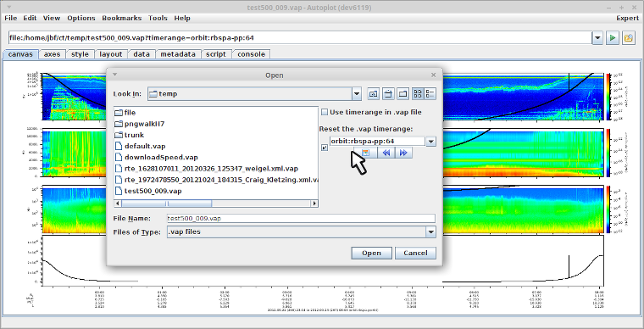Expand the Files of Type dropdown

click(430, 232)
